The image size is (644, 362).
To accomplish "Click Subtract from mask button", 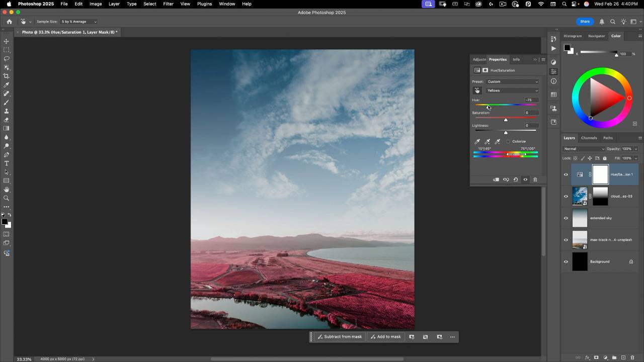I will 340,337.
